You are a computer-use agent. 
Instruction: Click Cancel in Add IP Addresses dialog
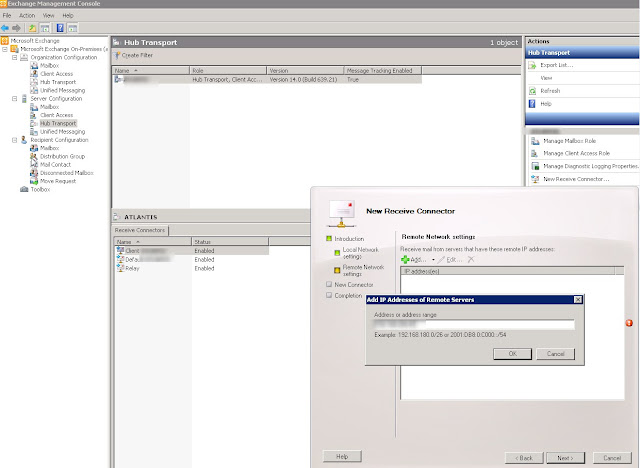[x=556, y=354]
